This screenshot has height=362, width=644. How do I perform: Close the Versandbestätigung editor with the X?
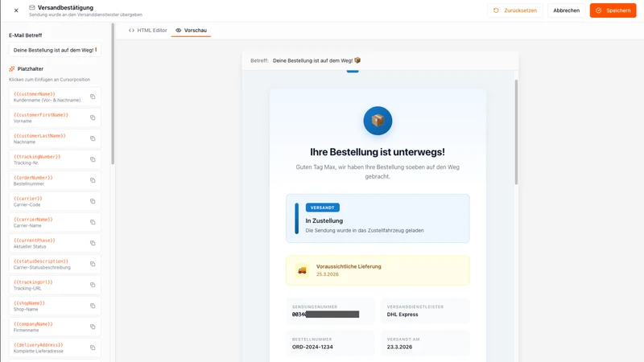tap(16, 10)
